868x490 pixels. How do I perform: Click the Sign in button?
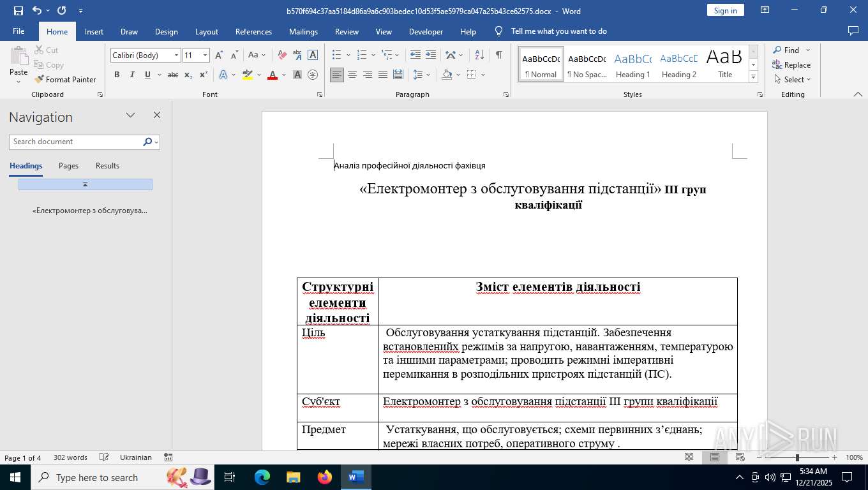(725, 10)
